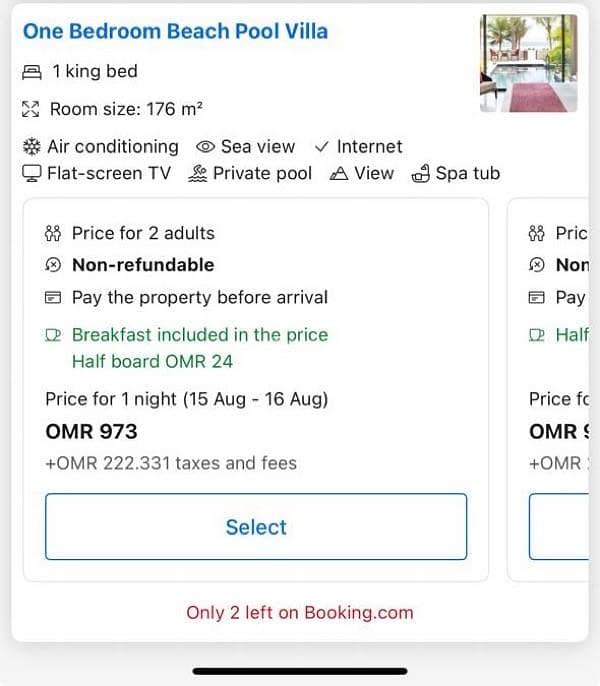Screen dimensions: 600x686
Task: Click the mountain View icon
Action: click(x=339, y=174)
